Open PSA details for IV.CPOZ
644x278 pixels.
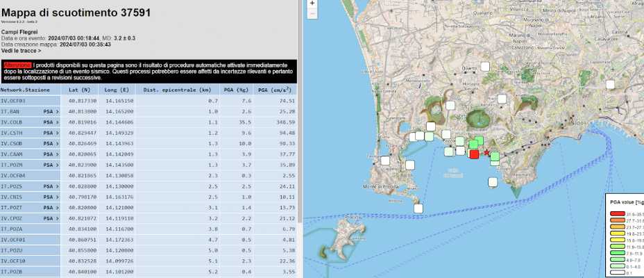[51, 218]
